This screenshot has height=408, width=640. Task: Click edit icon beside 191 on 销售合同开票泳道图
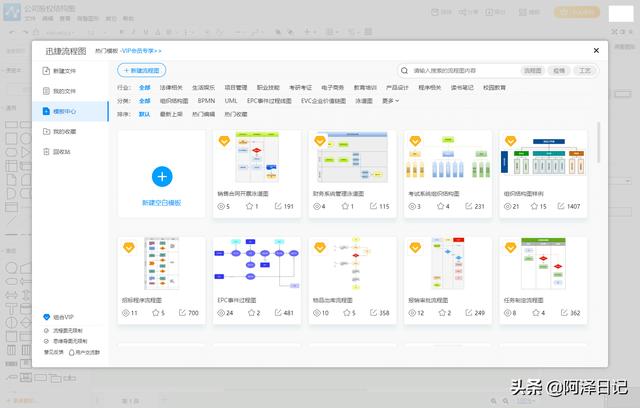point(278,206)
